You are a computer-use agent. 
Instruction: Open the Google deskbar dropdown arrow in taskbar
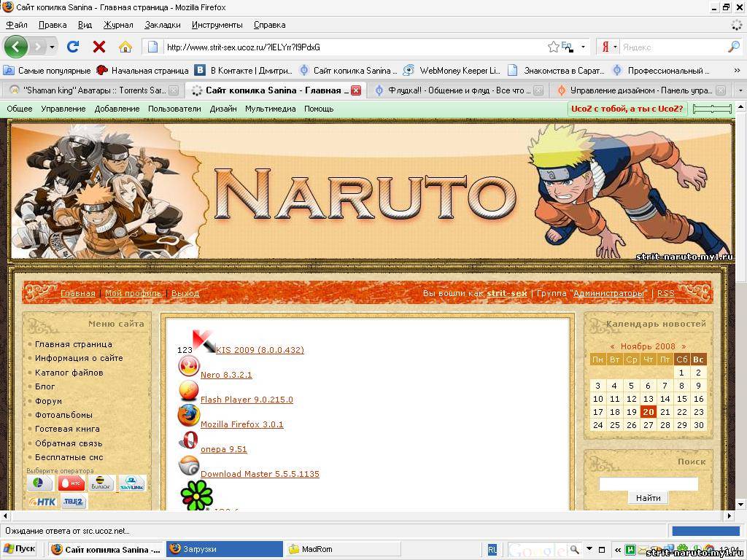[589, 549]
